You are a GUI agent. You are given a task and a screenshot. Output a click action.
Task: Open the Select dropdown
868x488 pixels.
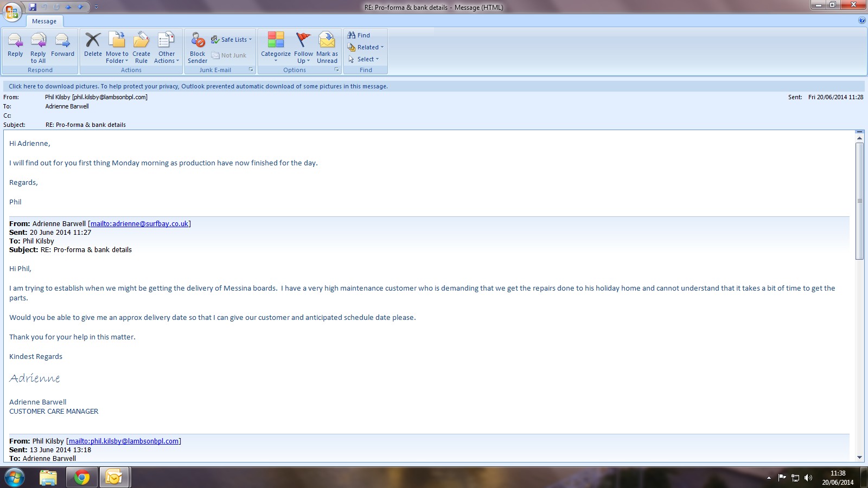363,59
